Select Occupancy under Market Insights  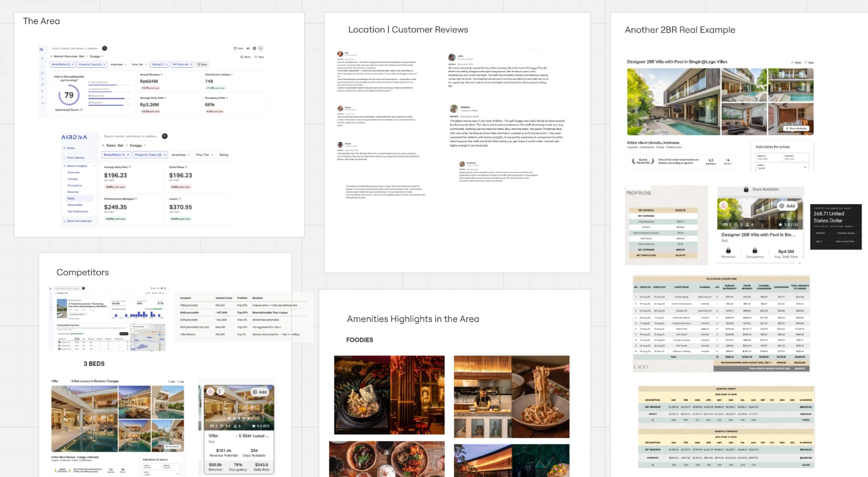tap(75, 186)
